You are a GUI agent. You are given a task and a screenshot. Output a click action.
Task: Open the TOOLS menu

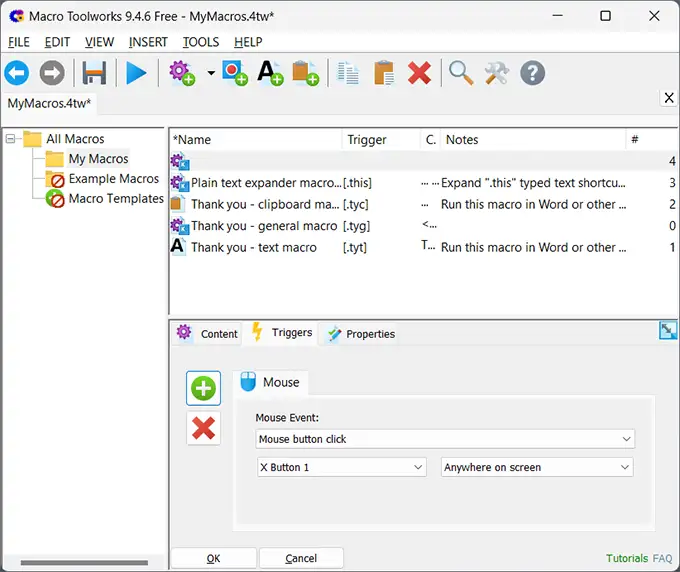(x=201, y=42)
